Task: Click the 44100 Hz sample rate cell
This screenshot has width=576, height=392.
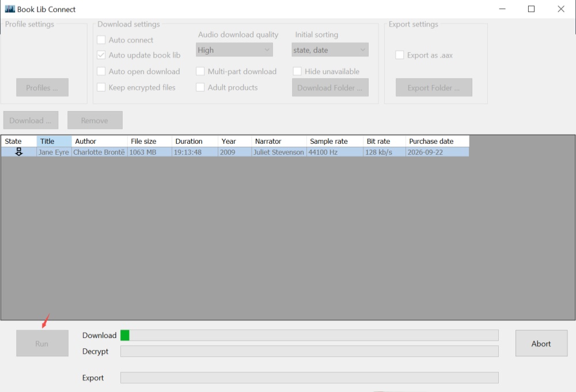Action: (335, 152)
